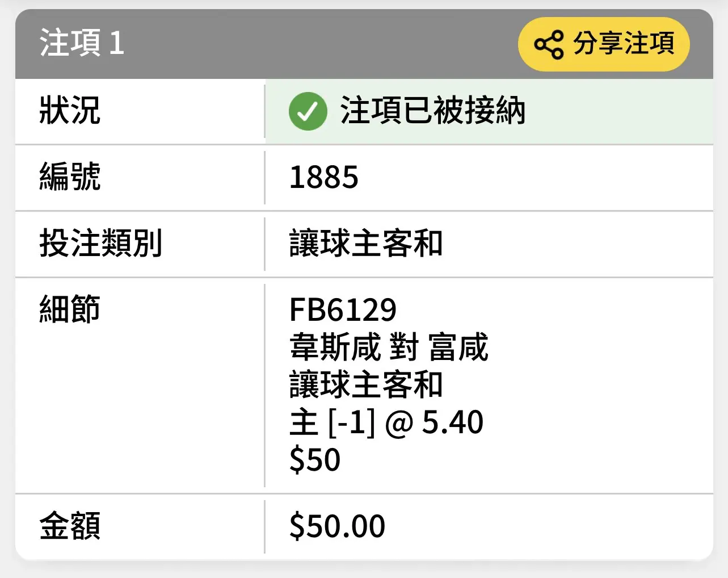Select the 投注類別 row label
This screenshot has height=578, width=728.
click(x=101, y=244)
